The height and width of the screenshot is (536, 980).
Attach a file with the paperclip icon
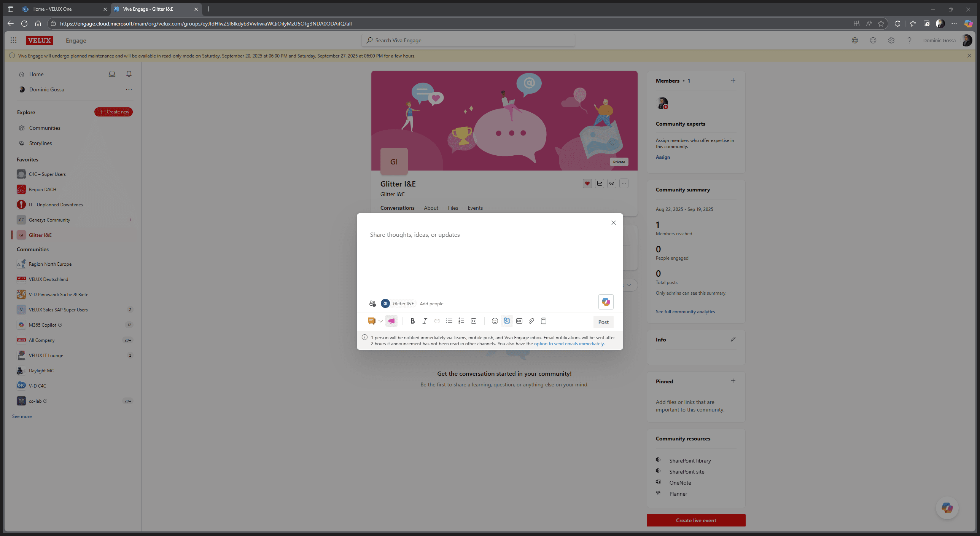[x=531, y=321]
